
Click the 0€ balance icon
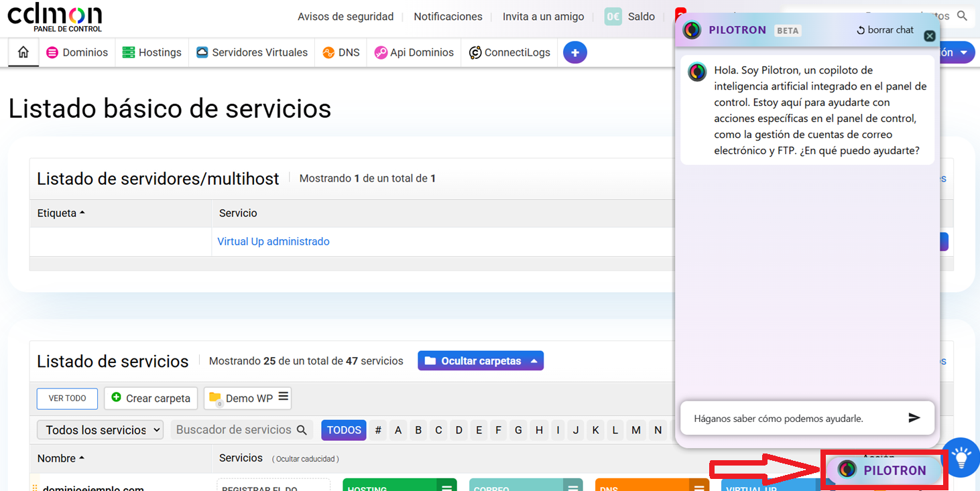coord(613,17)
